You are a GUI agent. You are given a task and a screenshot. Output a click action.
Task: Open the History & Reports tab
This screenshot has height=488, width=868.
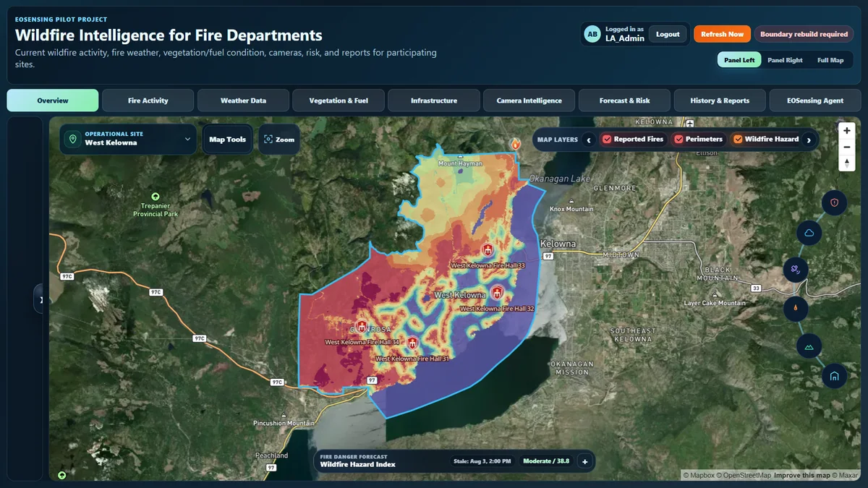[x=720, y=100]
